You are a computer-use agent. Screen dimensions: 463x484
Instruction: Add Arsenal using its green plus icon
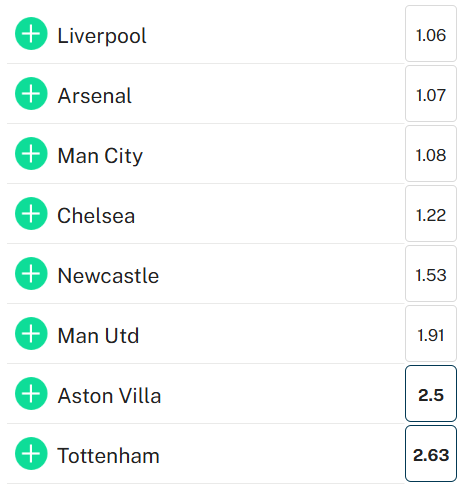point(31,94)
